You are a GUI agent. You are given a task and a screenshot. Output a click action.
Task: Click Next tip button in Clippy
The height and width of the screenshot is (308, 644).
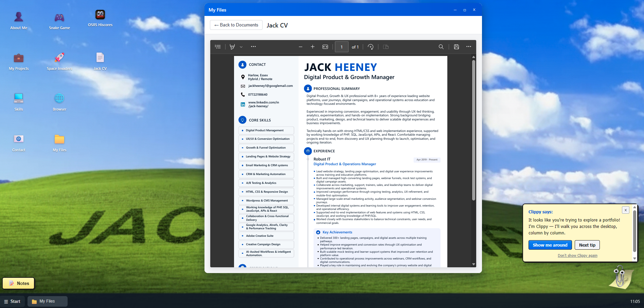pos(587,245)
